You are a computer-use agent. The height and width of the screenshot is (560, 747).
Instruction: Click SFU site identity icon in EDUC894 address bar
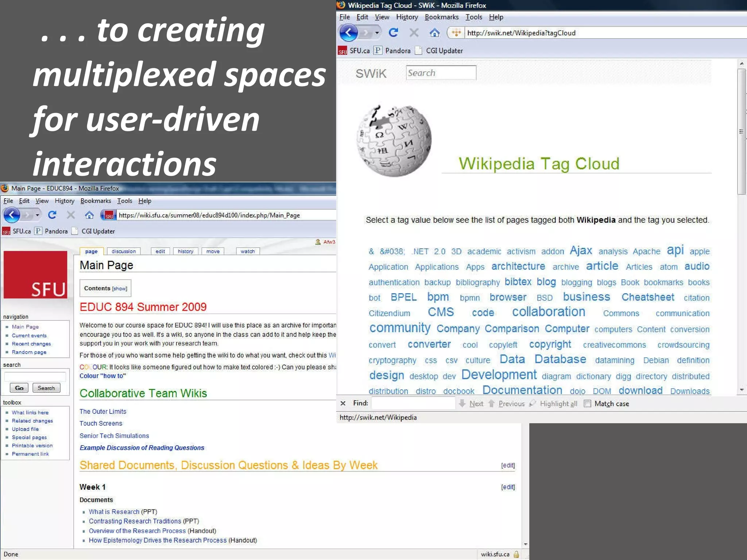click(x=109, y=215)
